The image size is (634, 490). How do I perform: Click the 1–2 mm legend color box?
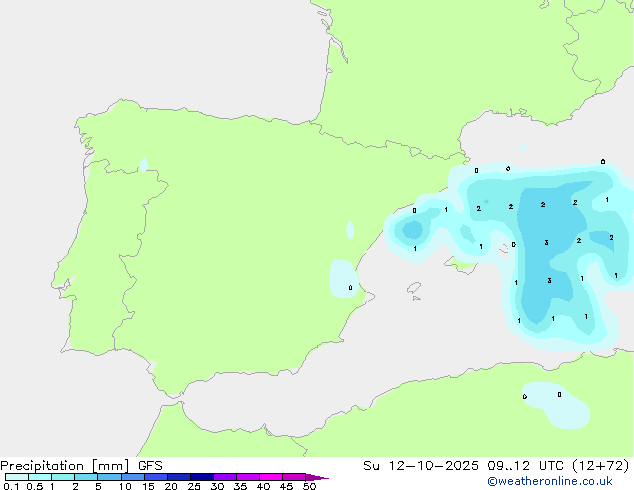63,477
